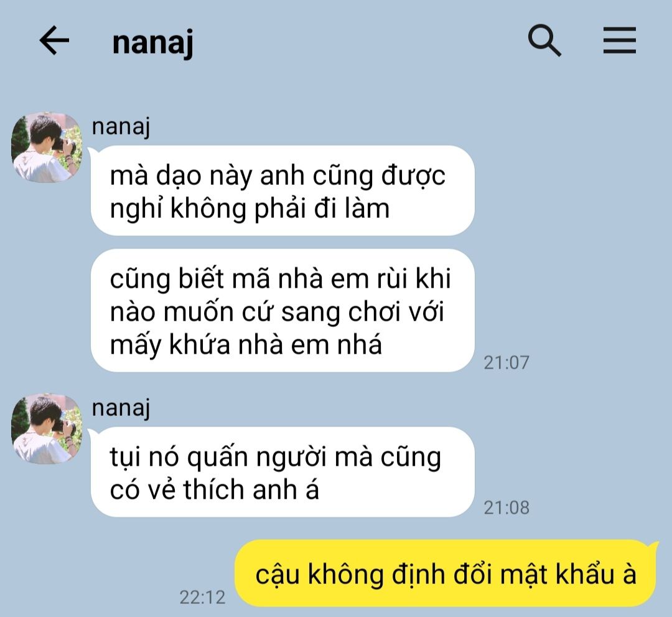Viewport: 672px width, 617px height.
Task: Tap the sender name nanaj above the first message
Action: [121, 127]
